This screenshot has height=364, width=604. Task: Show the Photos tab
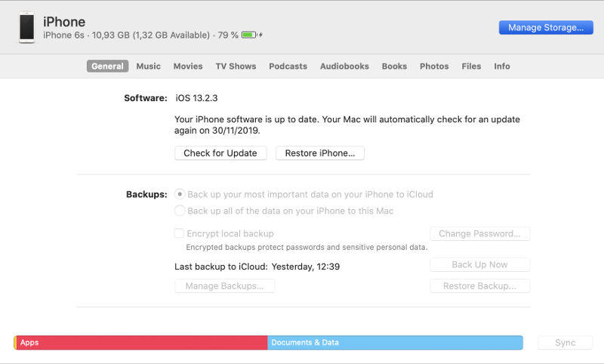tap(434, 66)
